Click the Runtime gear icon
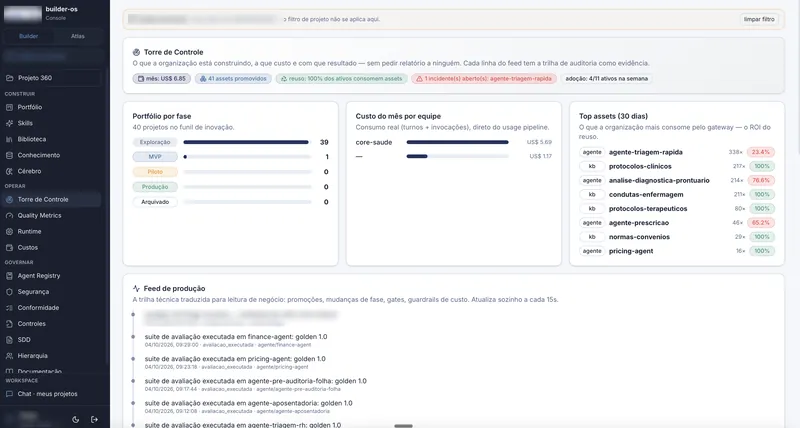Viewport: 800px width, 428px height. [x=9, y=232]
